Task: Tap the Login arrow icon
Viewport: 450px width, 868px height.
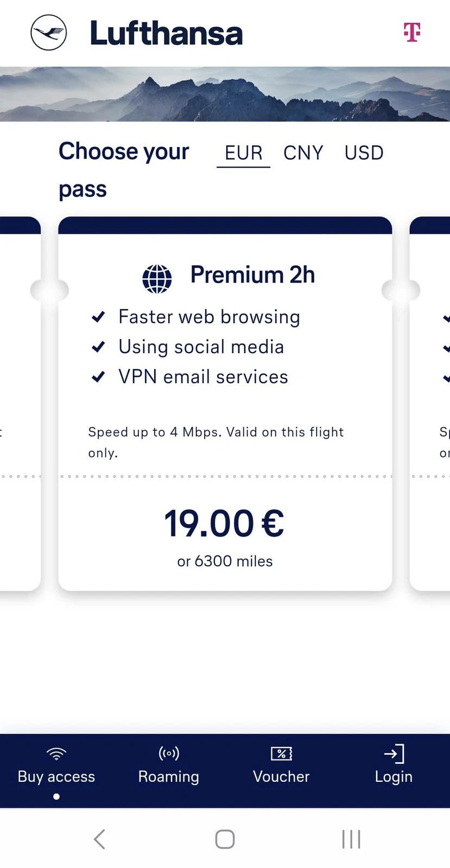Action: 394,754
